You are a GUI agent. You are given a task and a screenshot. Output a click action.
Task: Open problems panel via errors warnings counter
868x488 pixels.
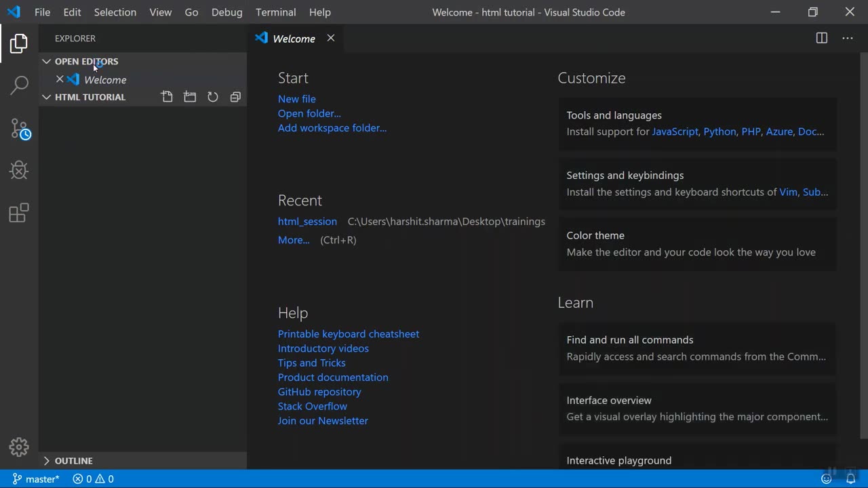tap(93, 479)
